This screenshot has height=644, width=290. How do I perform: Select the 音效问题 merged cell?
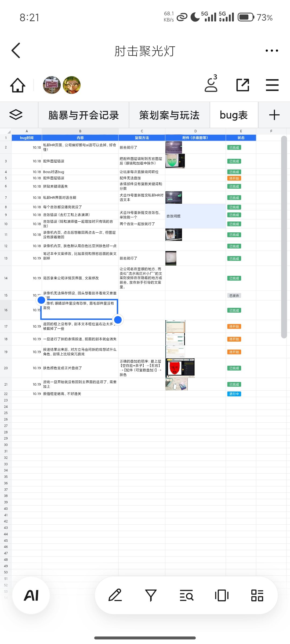pyautogui.click(x=195, y=216)
